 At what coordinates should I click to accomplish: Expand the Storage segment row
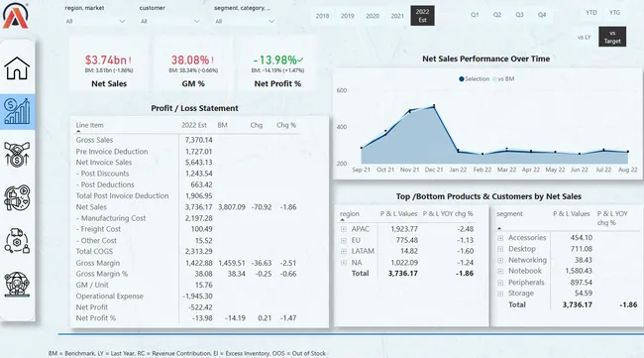coord(500,294)
